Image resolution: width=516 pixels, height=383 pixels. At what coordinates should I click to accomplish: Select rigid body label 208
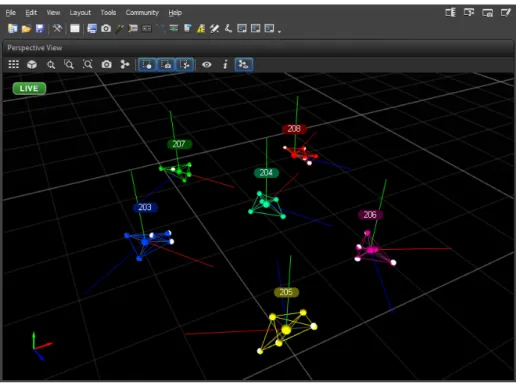click(294, 129)
